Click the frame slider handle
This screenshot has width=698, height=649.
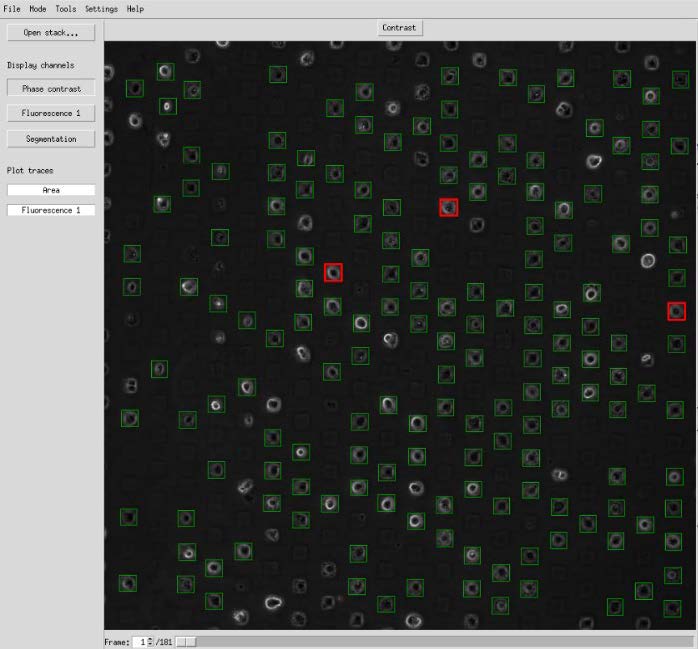[187, 642]
